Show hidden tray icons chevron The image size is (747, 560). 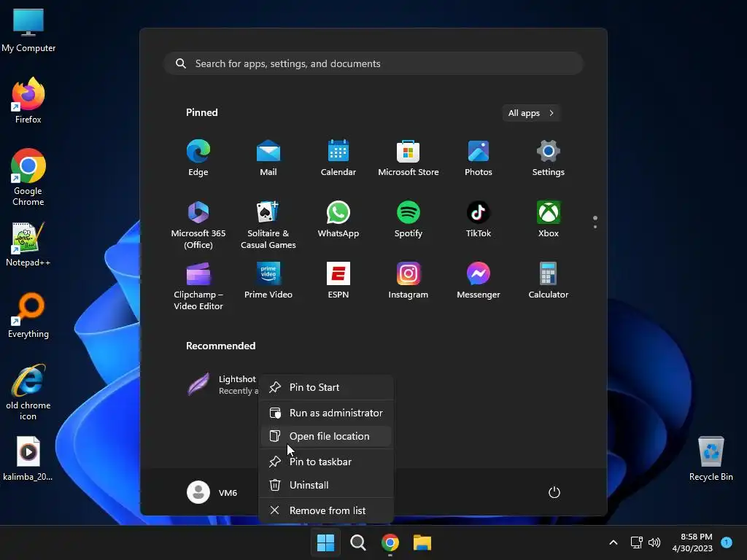pyautogui.click(x=613, y=542)
